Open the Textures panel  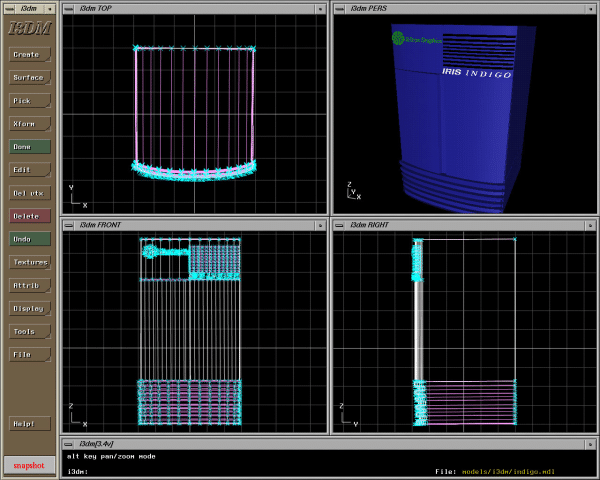coord(29,262)
